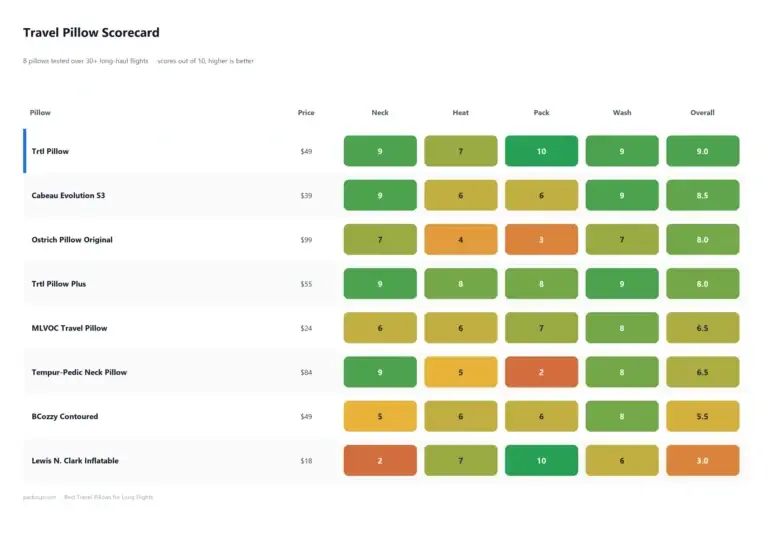This screenshot has width=768, height=539.
Task: Select Tempur-Pedic's red Pack score 2
Action: point(541,372)
